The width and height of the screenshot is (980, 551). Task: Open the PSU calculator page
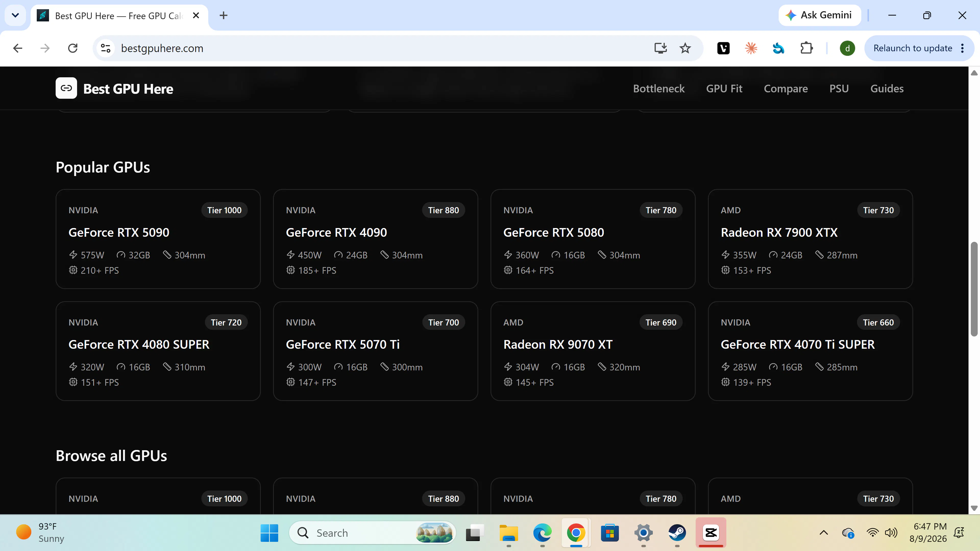coord(839,89)
